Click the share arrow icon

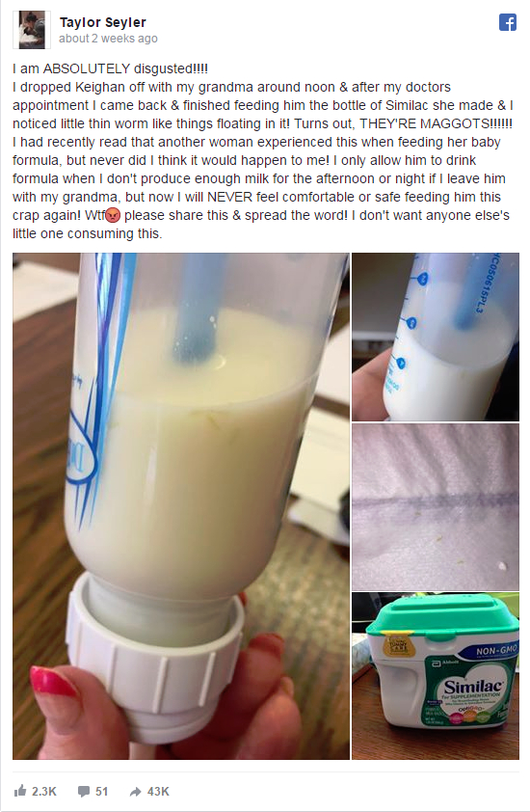coord(135,792)
